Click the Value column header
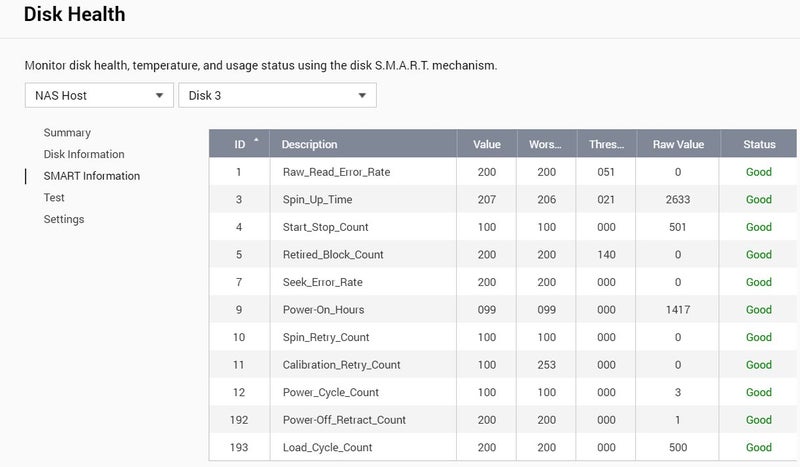 click(487, 144)
